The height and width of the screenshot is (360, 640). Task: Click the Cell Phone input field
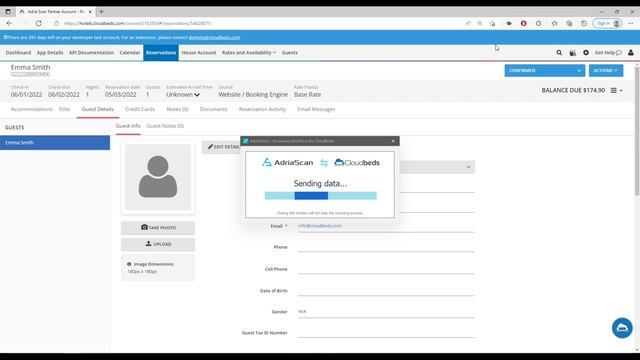coord(386,269)
